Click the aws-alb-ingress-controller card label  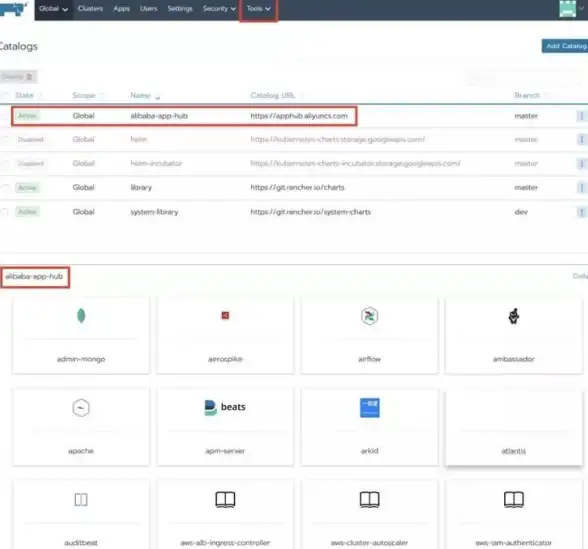[x=225, y=543]
